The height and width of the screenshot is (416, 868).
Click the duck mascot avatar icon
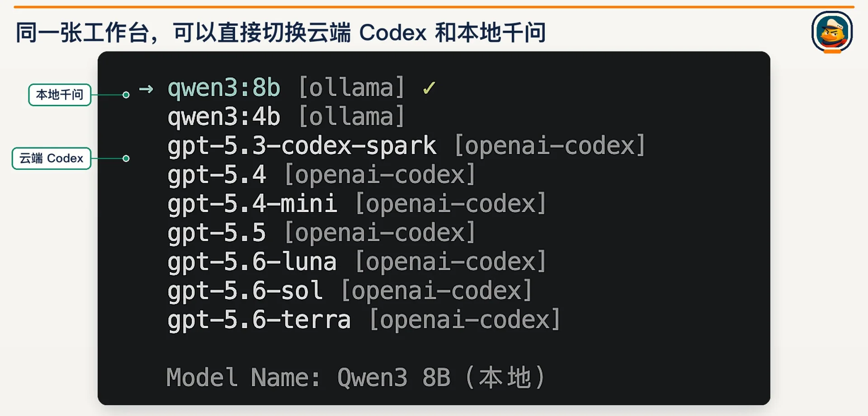point(832,32)
